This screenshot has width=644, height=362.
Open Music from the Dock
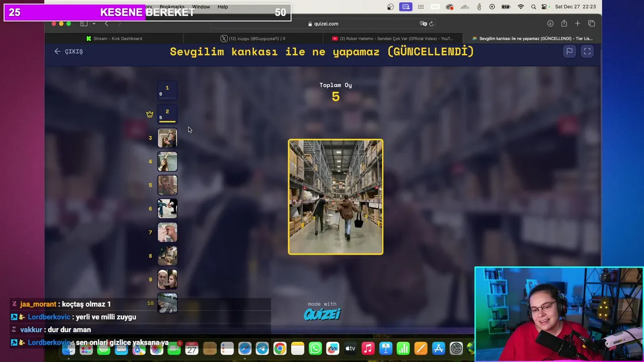[x=368, y=348]
